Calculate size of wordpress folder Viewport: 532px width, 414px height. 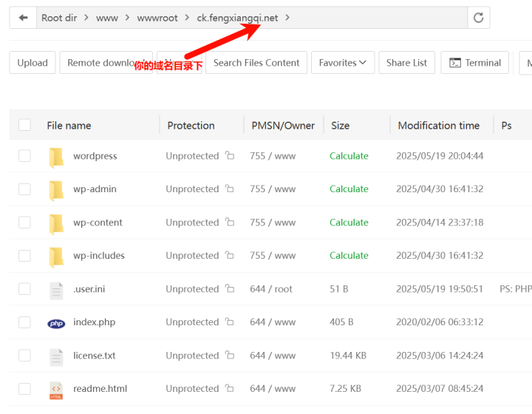(349, 156)
